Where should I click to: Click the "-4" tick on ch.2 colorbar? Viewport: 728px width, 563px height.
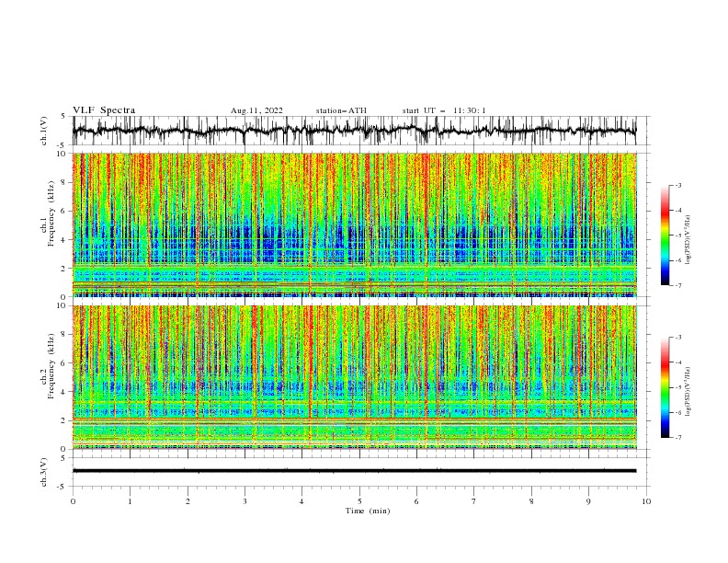pos(678,362)
